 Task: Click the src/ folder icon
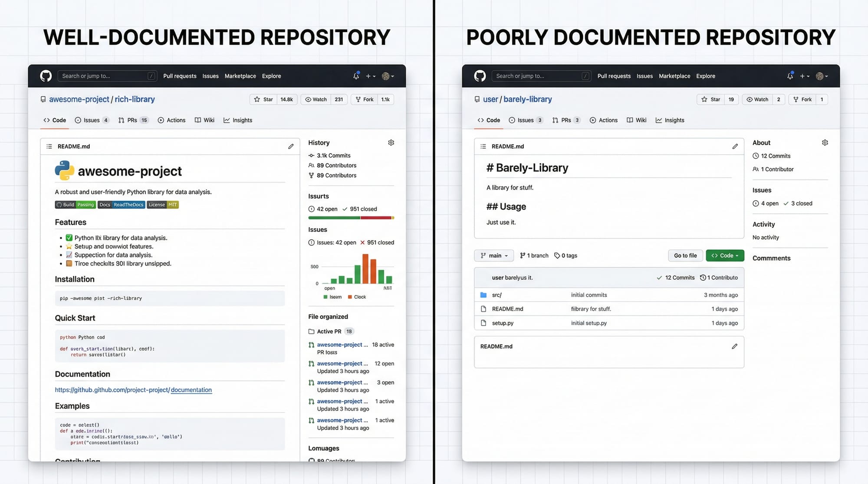click(483, 295)
